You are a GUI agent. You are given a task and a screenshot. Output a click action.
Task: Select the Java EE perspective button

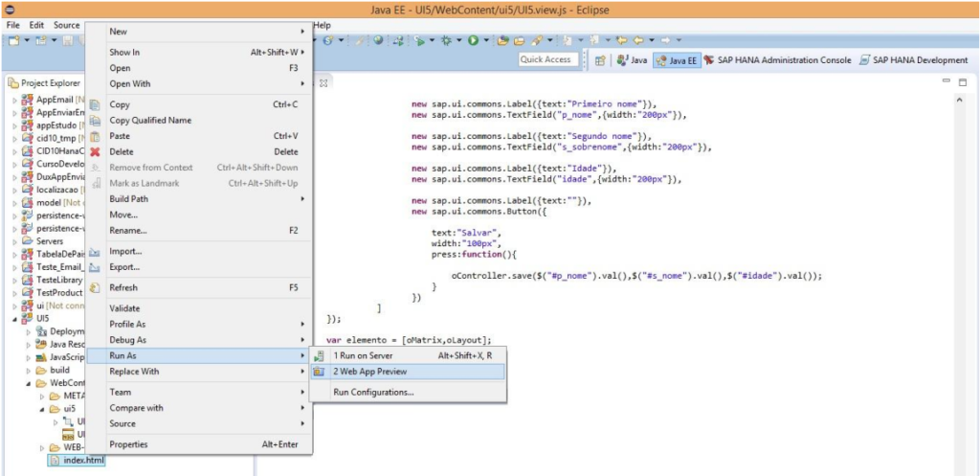point(676,59)
